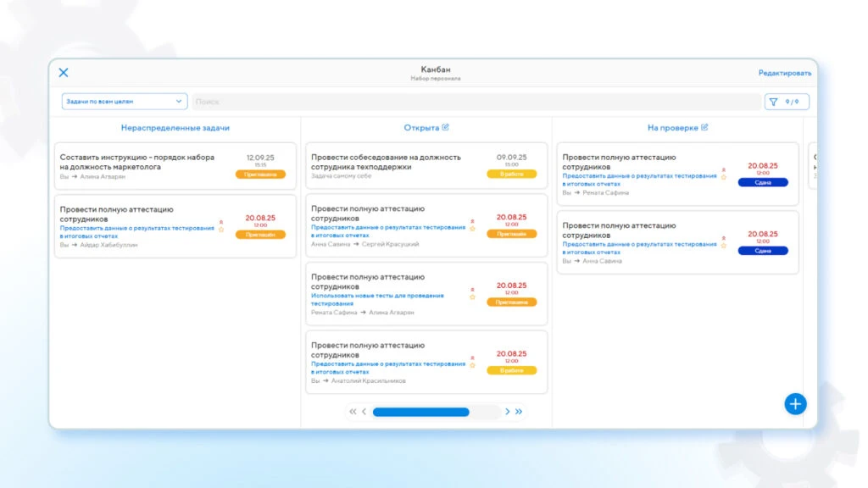The height and width of the screenshot is (488, 868).
Task: Toggle star on Рената Сафина review task
Action: [x=724, y=177]
